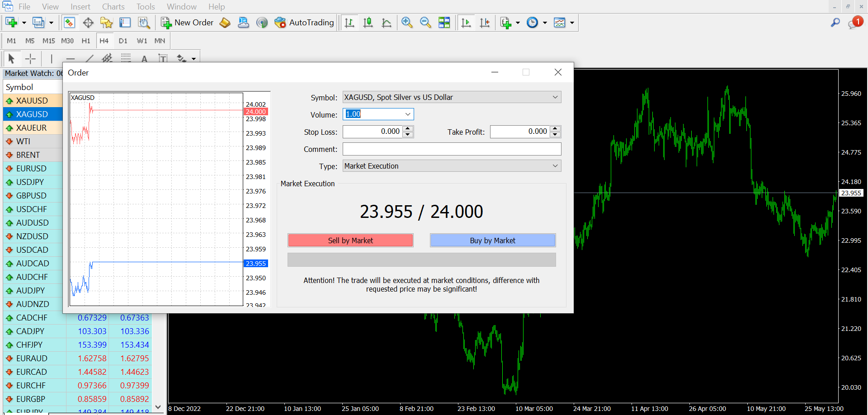Click the Stop Loss value field
Image resolution: width=868 pixels, height=415 pixels.
pyautogui.click(x=373, y=132)
